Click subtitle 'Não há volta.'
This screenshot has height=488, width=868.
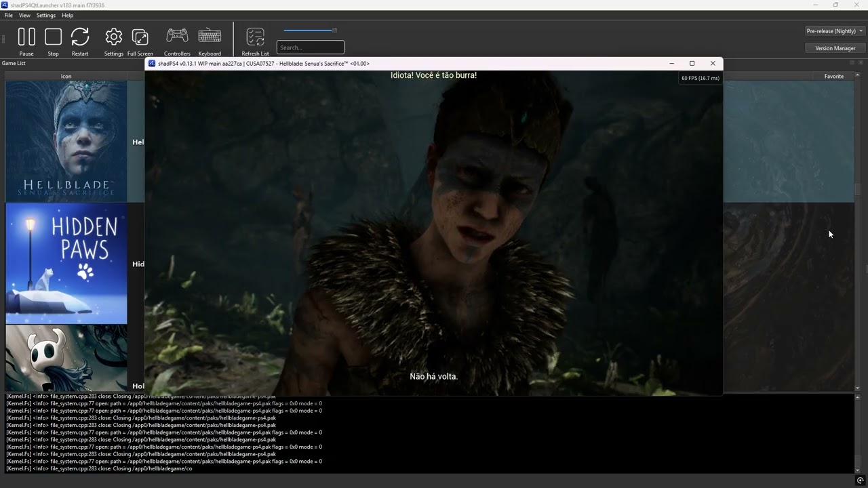[x=434, y=376]
